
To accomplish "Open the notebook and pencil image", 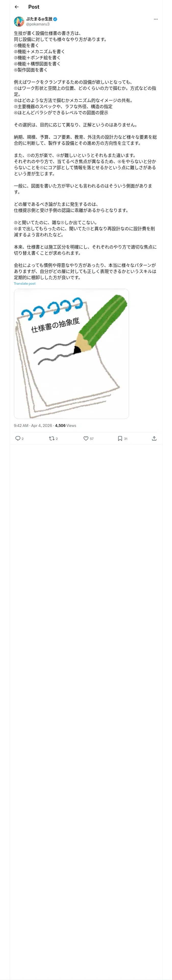I will click(71, 354).
